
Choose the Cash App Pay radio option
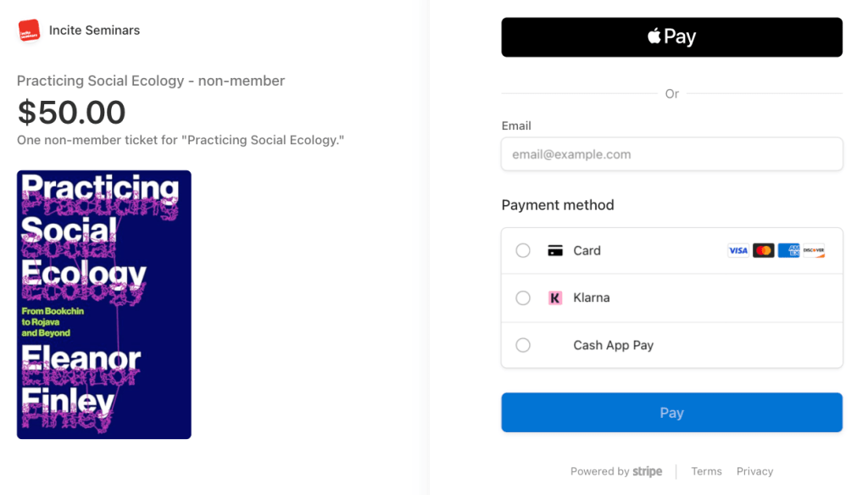click(523, 346)
